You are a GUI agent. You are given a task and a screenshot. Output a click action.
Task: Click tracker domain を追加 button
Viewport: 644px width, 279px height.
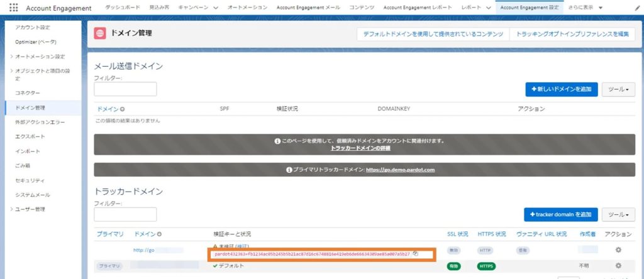tap(560, 214)
